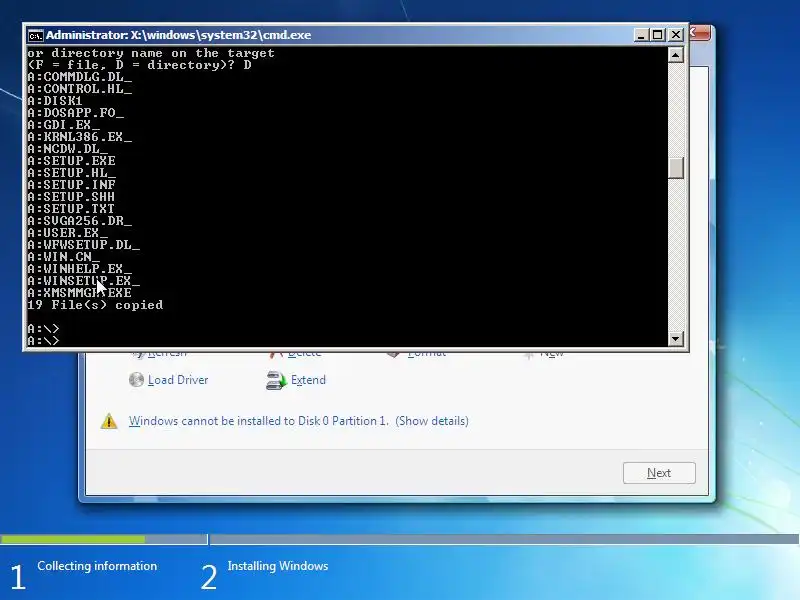The height and width of the screenshot is (600, 800).
Task: Click 'A:KRNL386.EX_' line in console
Action: tap(80, 137)
